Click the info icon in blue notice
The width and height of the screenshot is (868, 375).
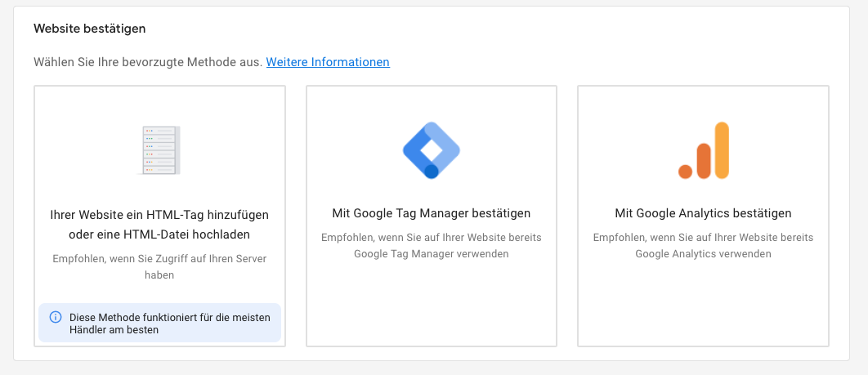[56, 317]
